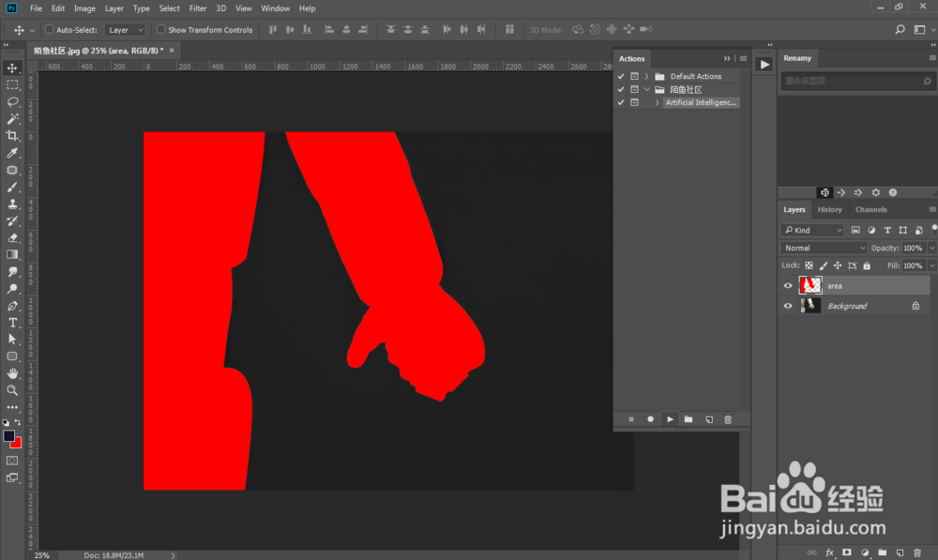This screenshot has width=938, height=560.
Task: Open the Window menu
Action: pyautogui.click(x=275, y=8)
